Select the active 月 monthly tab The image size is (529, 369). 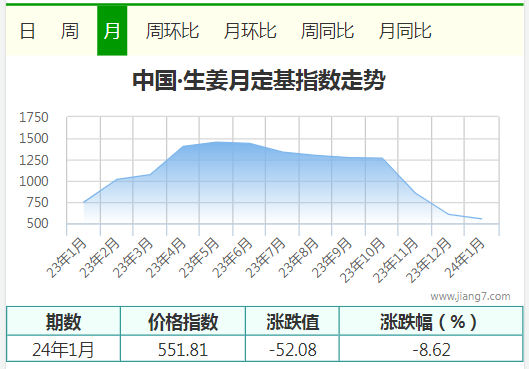(x=112, y=31)
